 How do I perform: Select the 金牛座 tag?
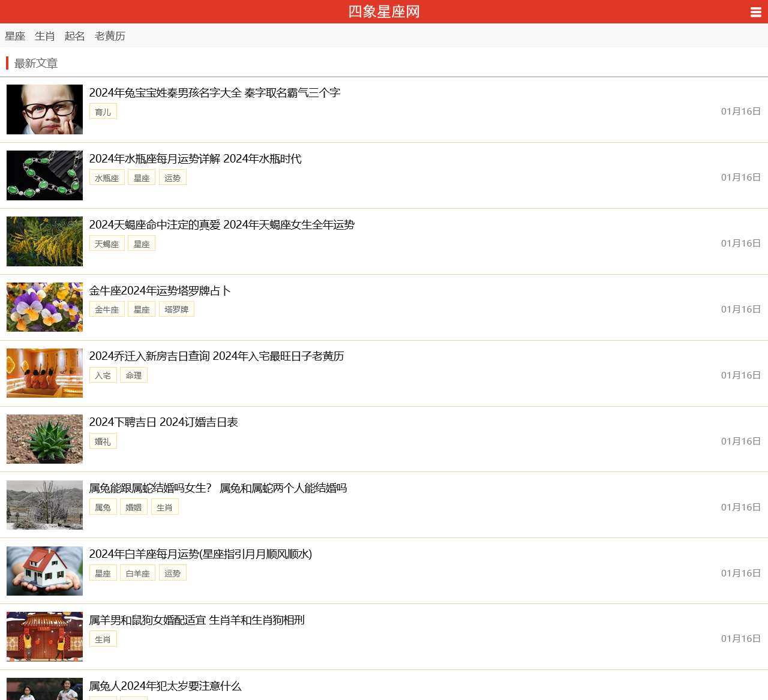[107, 310]
